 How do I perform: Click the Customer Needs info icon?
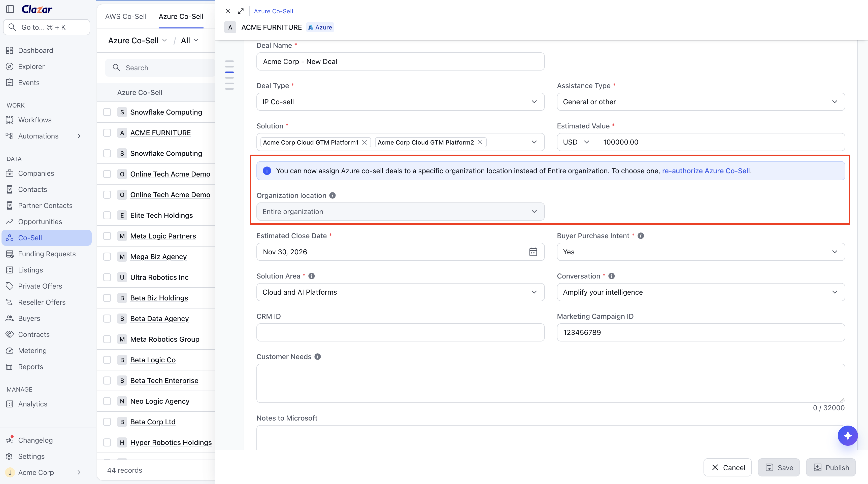point(317,356)
